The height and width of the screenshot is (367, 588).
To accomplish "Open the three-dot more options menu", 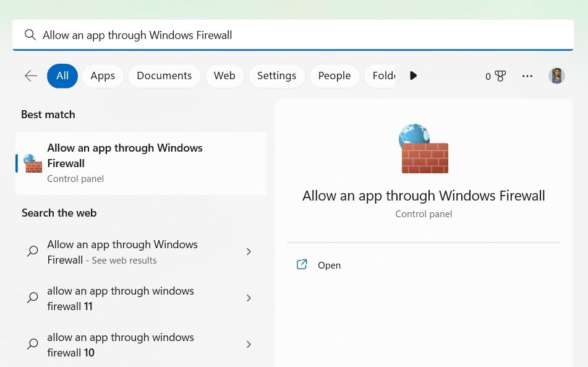I will click(527, 76).
